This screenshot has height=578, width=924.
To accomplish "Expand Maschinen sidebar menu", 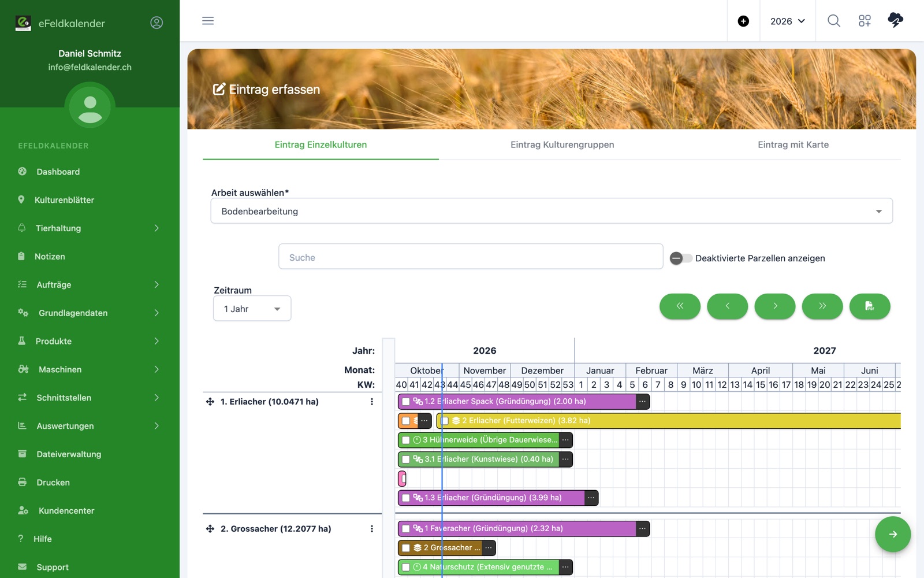I will coord(90,369).
